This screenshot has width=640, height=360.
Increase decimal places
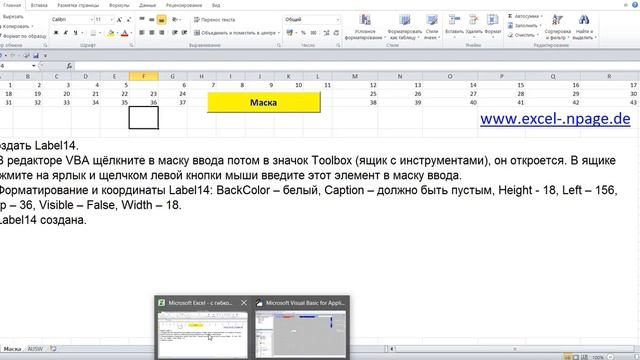click(327, 33)
